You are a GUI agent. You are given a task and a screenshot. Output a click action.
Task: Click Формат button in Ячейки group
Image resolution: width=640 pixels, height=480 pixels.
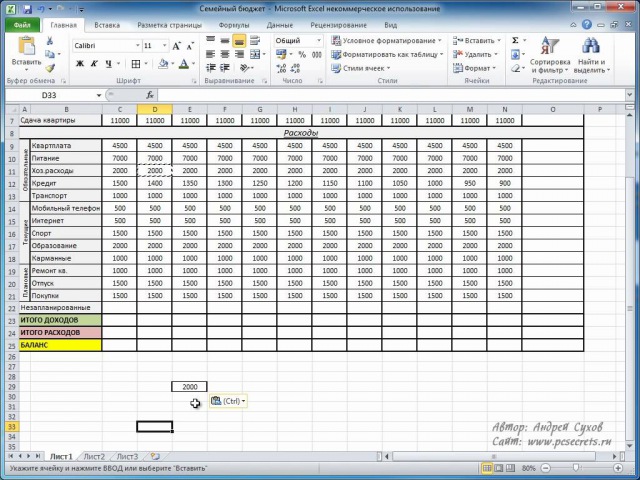click(475, 68)
